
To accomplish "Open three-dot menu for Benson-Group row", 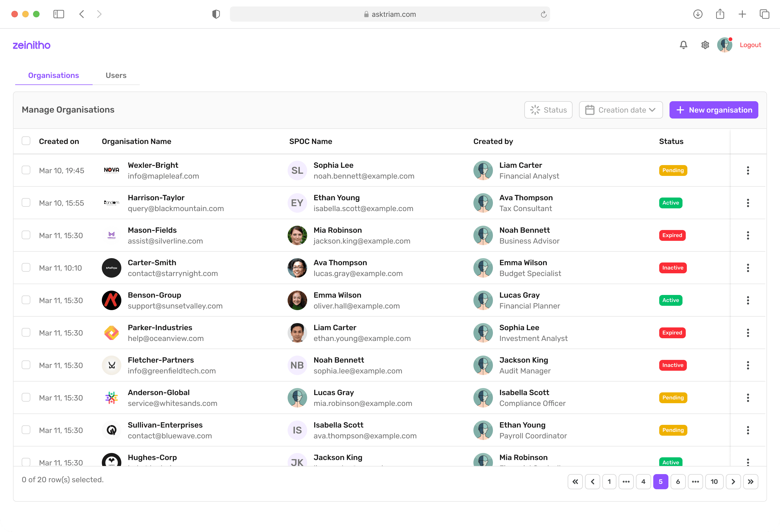I will tap(748, 300).
